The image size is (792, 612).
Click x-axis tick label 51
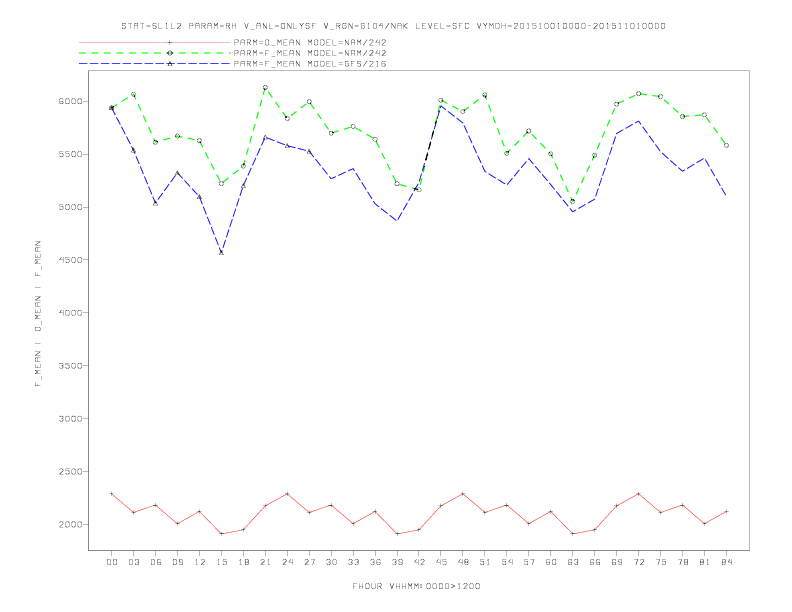[x=485, y=562]
